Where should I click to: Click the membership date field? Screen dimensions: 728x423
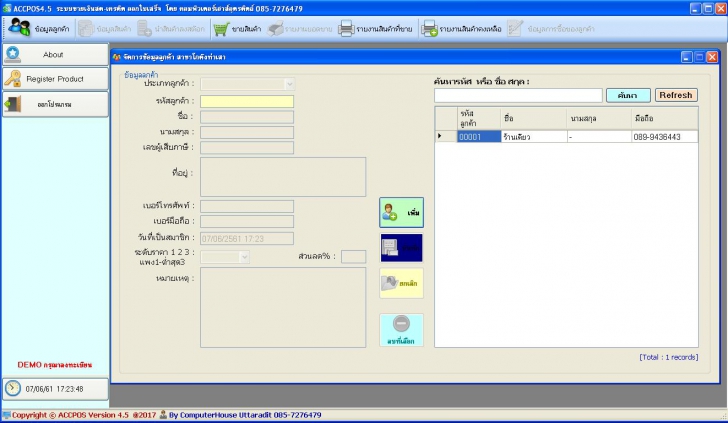(247, 238)
